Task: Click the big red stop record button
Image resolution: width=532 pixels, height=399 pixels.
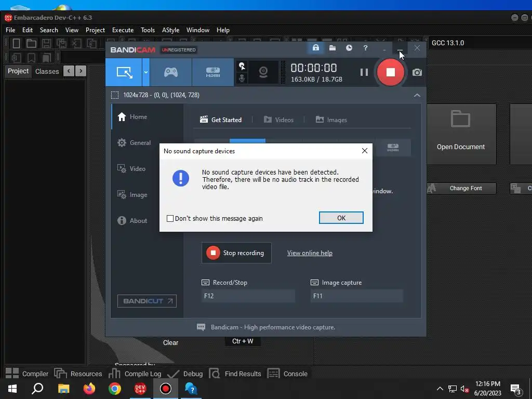Action: pyautogui.click(x=391, y=72)
